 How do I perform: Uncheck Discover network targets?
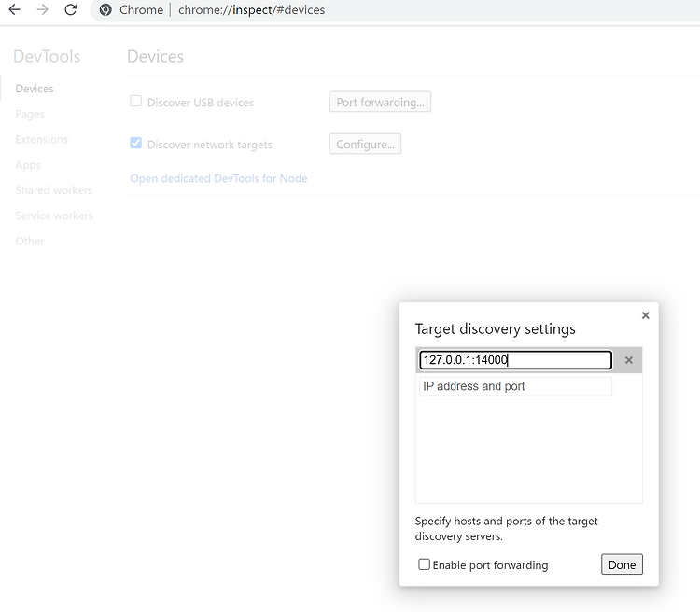tap(135, 144)
